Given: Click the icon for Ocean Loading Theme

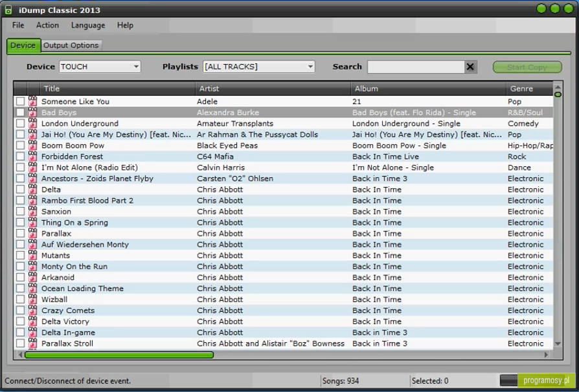Looking at the screenshot, I should pyautogui.click(x=33, y=289).
